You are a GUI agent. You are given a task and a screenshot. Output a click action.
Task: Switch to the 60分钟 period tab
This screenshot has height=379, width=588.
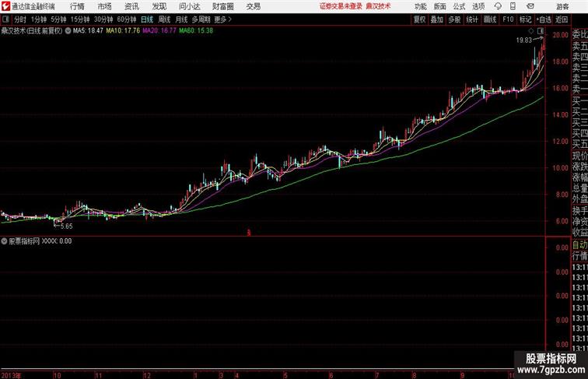[x=127, y=19]
